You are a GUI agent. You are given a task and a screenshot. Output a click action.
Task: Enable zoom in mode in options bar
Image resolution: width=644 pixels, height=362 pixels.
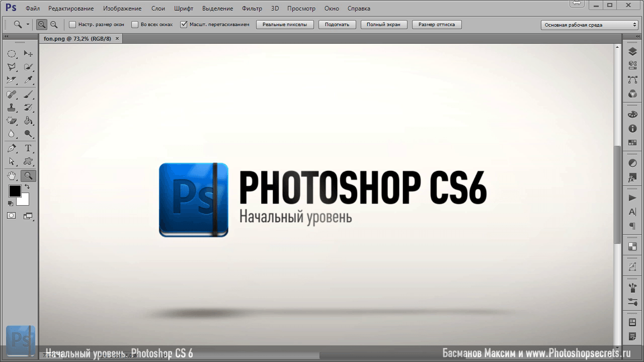tap(42, 24)
